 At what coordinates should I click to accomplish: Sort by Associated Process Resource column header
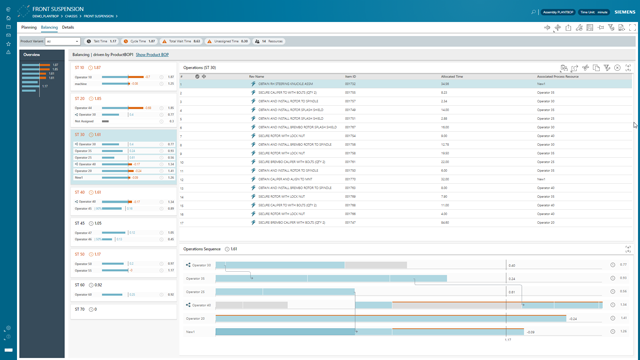click(558, 76)
